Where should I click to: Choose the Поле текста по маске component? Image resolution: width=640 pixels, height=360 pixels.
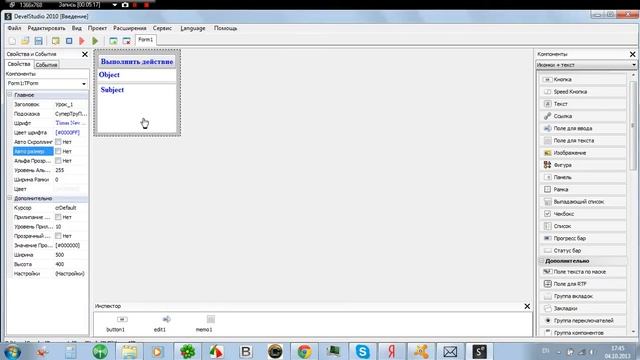583,271
